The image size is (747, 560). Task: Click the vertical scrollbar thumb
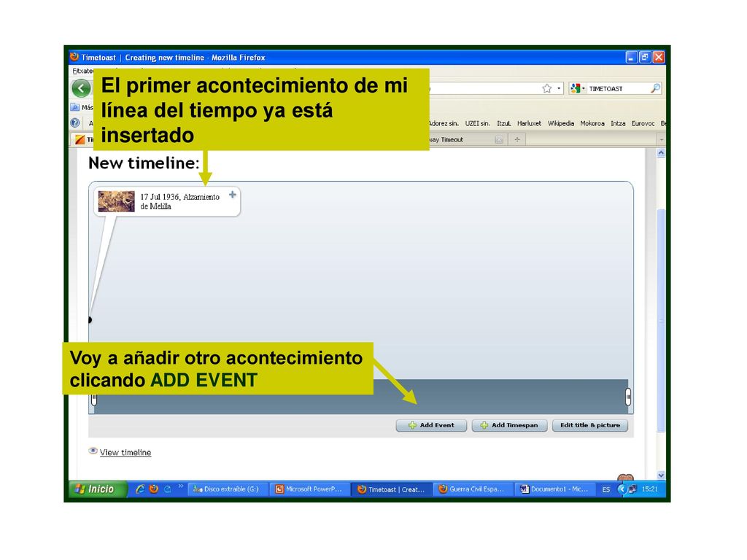pos(661,321)
